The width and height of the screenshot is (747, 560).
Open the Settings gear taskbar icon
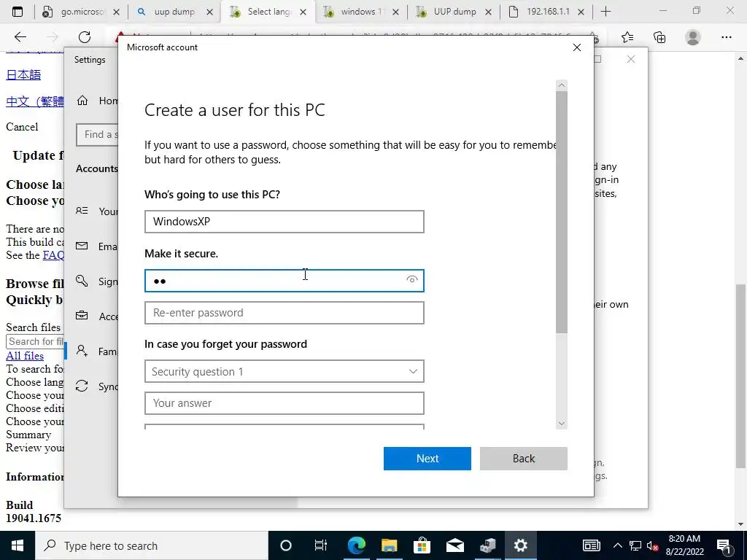[x=520, y=545]
